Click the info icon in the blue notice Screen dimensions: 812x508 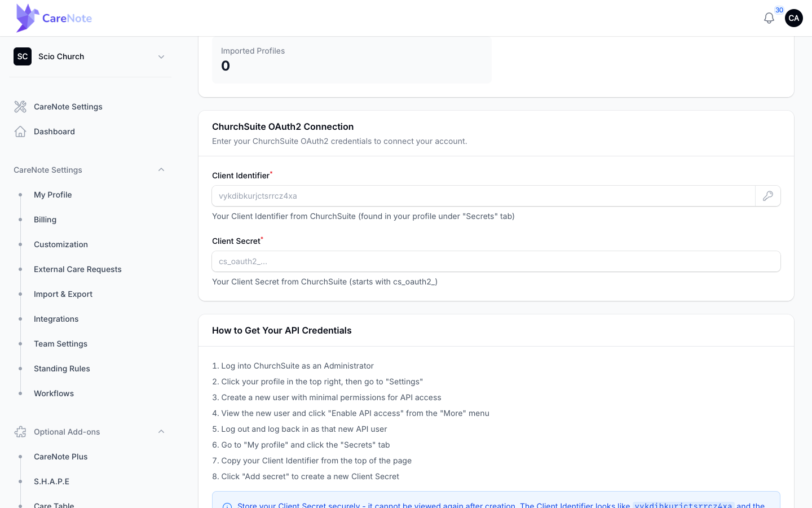pos(227,506)
